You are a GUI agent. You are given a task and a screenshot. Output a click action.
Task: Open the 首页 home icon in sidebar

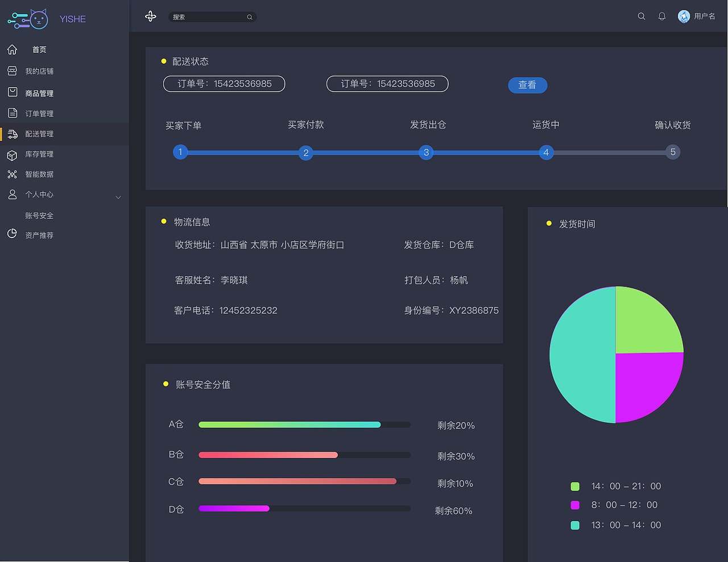tap(11, 49)
